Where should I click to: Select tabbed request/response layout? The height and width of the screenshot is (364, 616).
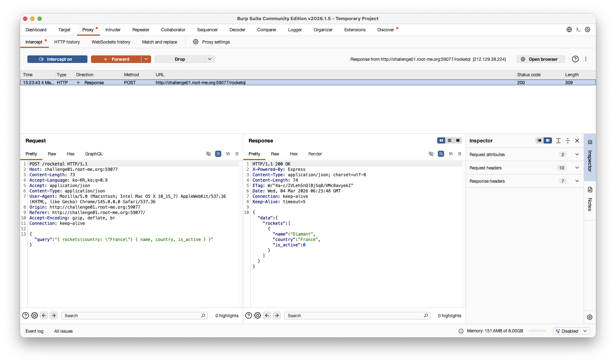(x=458, y=140)
